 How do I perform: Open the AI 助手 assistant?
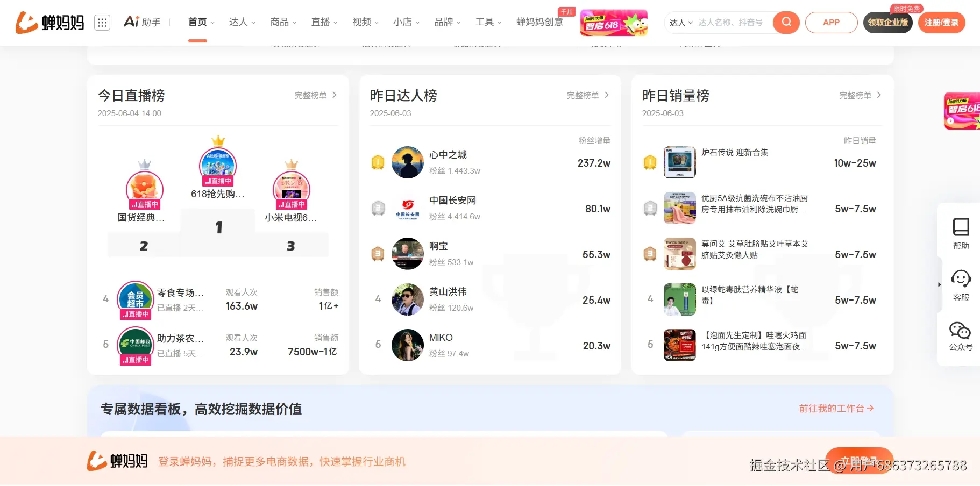pos(142,22)
